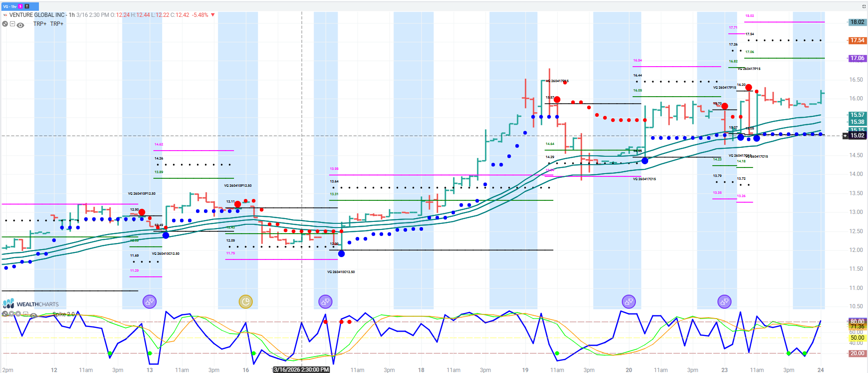Viewport: 868px width, 373px height.
Task: Open the yellow earnings clock event marker
Action: [x=246, y=302]
